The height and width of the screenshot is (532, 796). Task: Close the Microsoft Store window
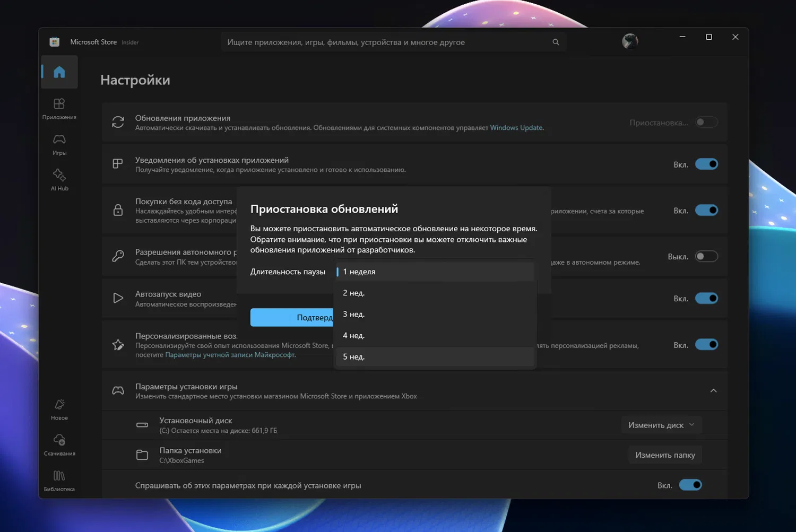tap(735, 37)
